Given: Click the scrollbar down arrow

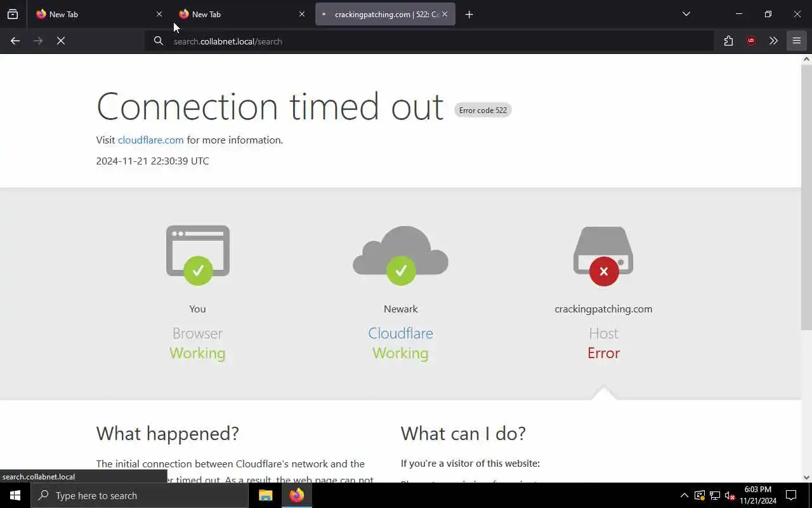Looking at the screenshot, I should point(806,478).
